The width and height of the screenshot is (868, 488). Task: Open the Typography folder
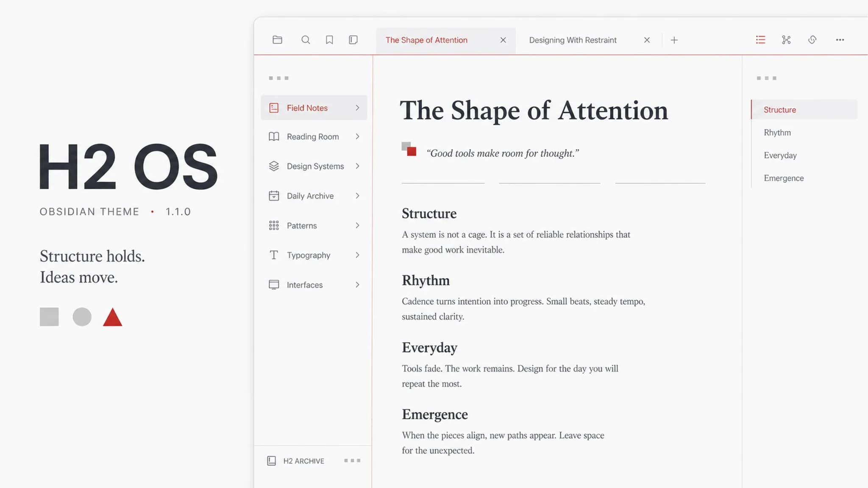[x=314, y=255]
